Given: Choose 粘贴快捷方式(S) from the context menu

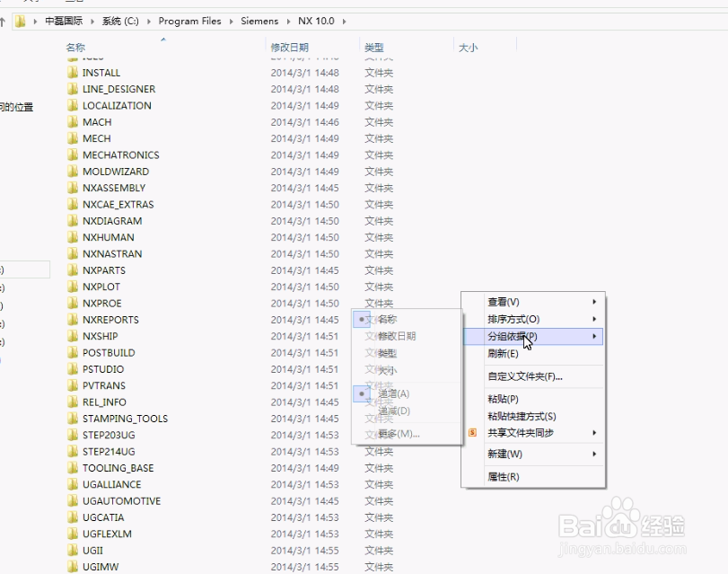Looking at the screenshot, I should click(533, 416).
